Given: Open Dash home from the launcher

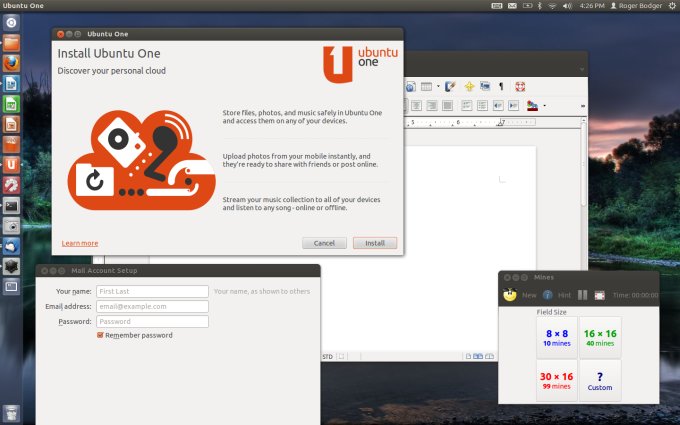Looking at the screenshot, I should (11, 23).
